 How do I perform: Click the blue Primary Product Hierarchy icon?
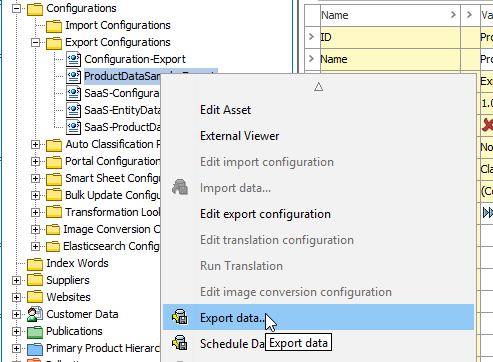35,349
